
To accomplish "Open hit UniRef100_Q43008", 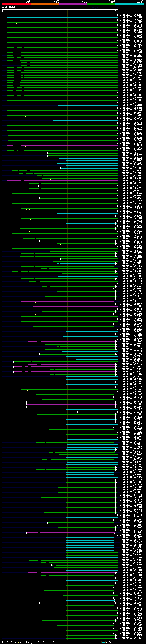I will click(131, 27).
